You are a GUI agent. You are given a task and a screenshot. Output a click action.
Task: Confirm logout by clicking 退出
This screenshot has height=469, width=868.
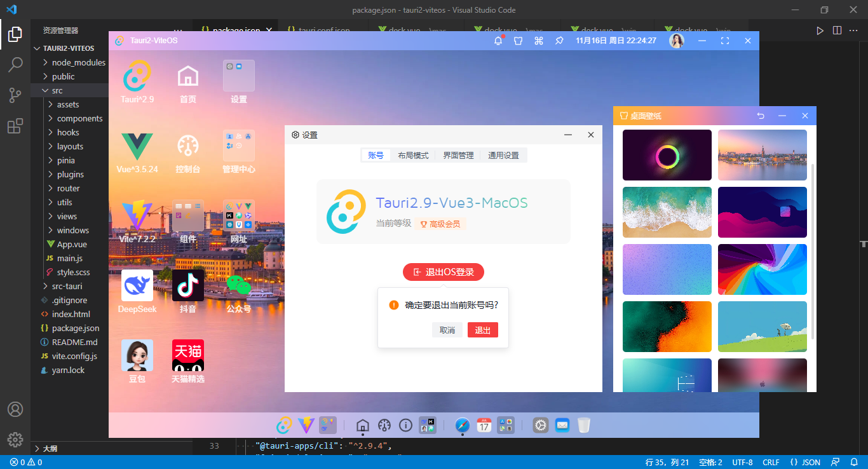point(482,330)
